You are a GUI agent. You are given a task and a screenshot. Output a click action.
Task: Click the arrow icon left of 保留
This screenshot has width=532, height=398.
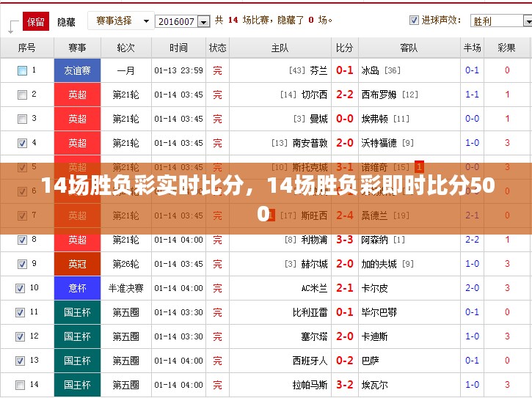13,26
